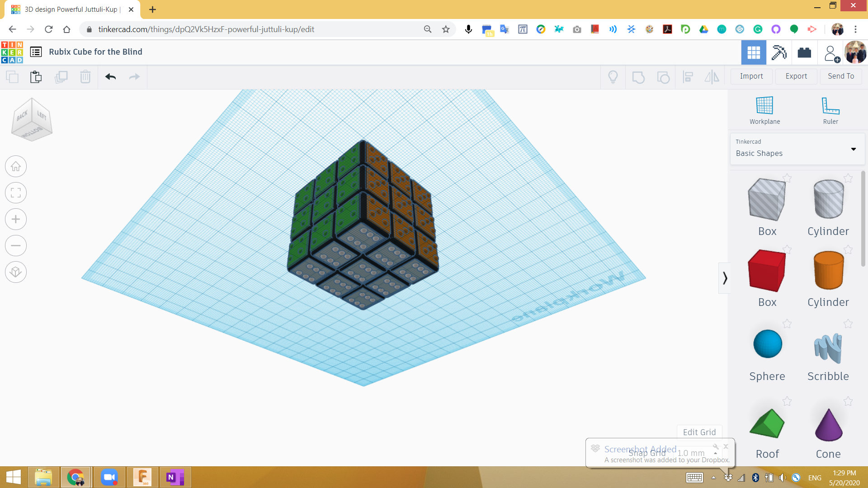The width and height of the screenshot is (868, 488).
Task: Click the Group shapes icon
Action: tap(638, 77)
